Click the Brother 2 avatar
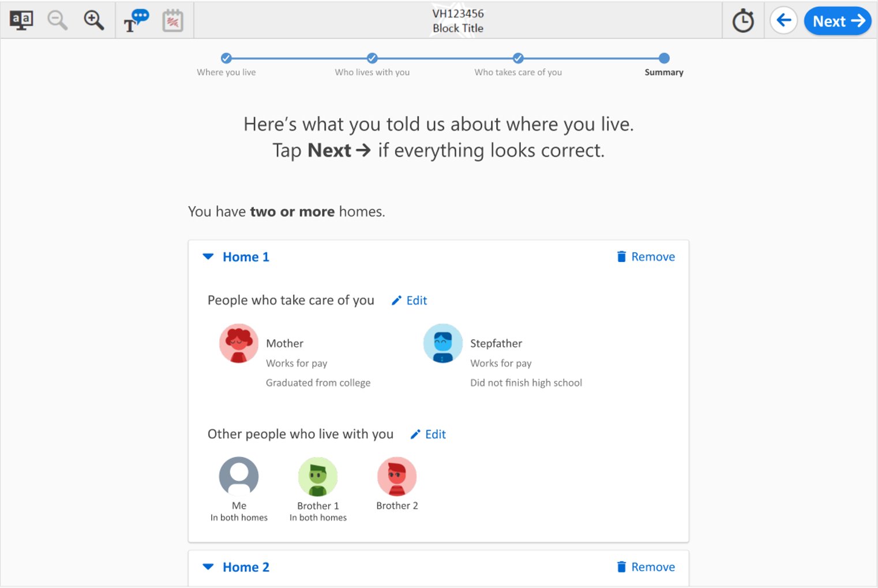The height and width of the screenshot is (588, 878). click(397, 477)
